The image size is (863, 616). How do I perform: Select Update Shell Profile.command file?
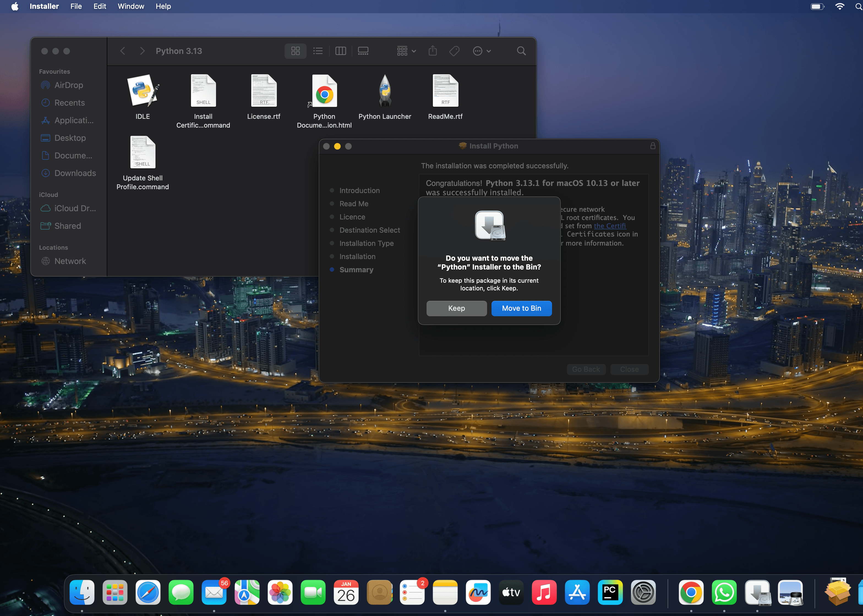click(x=143, y=163)
